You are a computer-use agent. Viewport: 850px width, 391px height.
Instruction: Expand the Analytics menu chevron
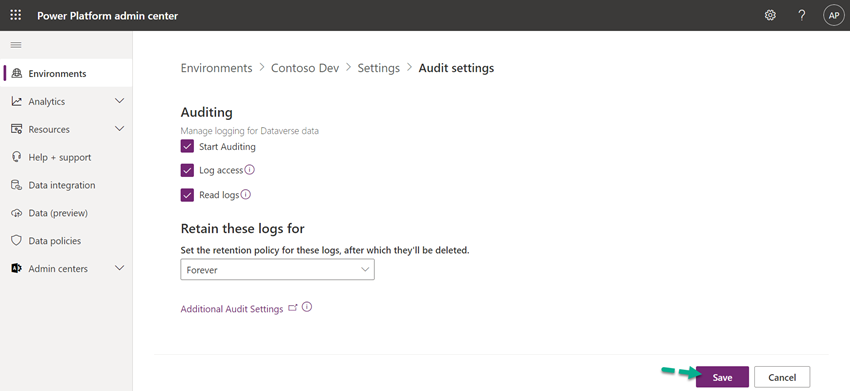(119, 101)
